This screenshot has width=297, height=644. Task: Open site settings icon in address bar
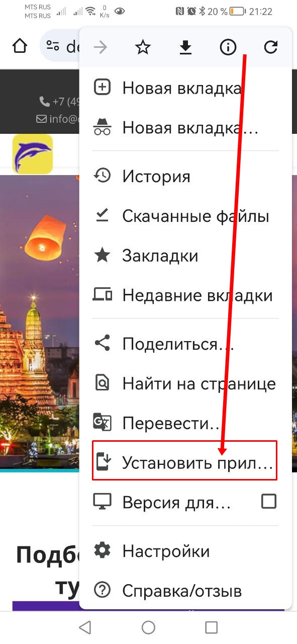(53, 46)
